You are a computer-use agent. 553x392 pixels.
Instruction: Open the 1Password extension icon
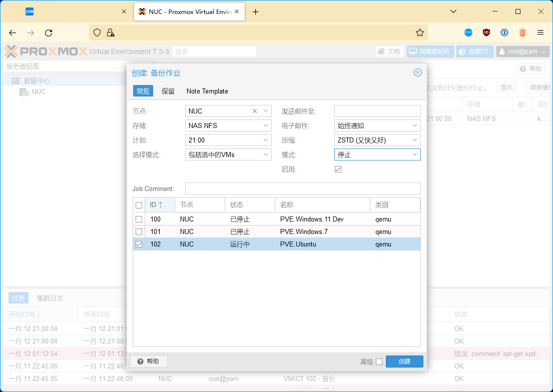coord(504,32)
